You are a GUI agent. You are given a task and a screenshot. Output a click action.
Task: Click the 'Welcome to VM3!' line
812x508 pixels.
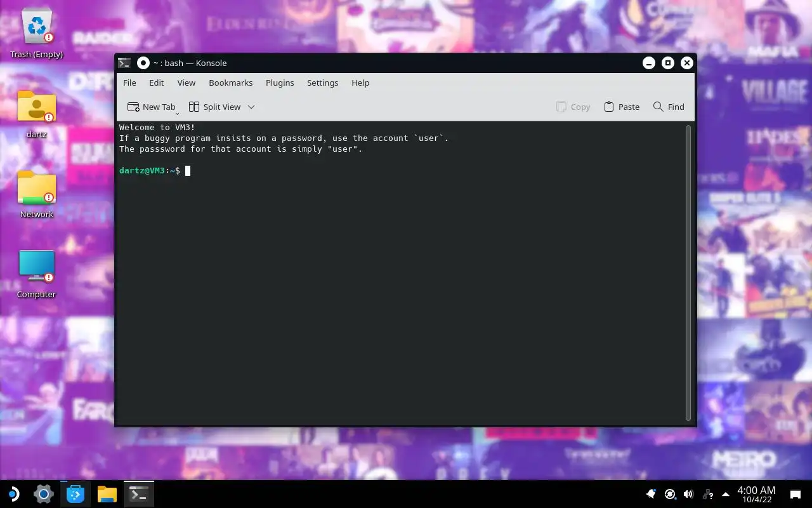[x=157, y=128]
